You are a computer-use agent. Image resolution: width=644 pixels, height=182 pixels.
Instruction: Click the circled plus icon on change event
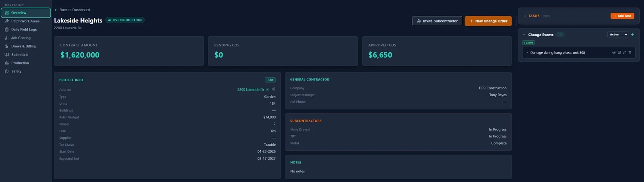tap(614, 52)
